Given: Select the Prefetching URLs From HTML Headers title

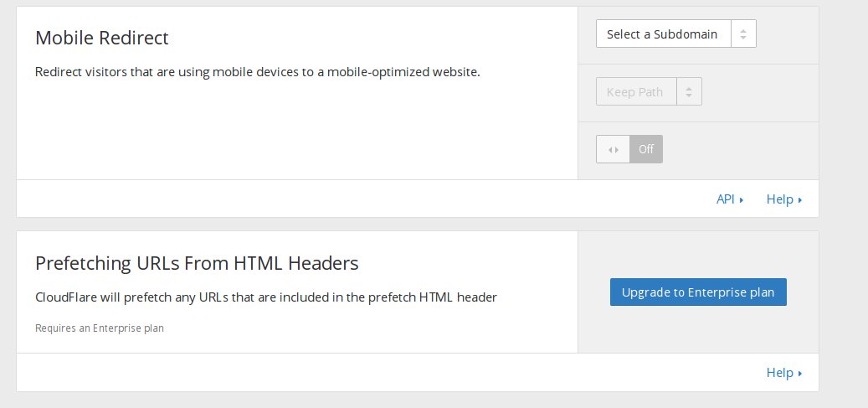Looking at the screenshot, I should tap(197, 263).
